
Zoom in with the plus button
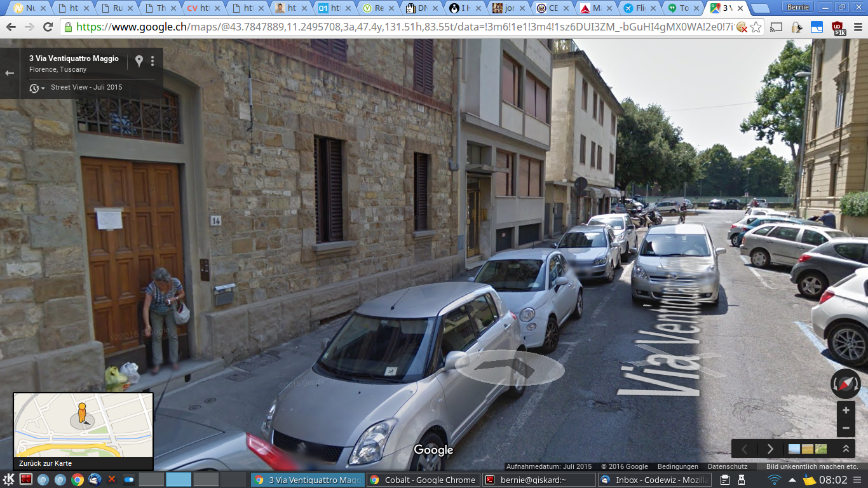[x=846, y=410]
